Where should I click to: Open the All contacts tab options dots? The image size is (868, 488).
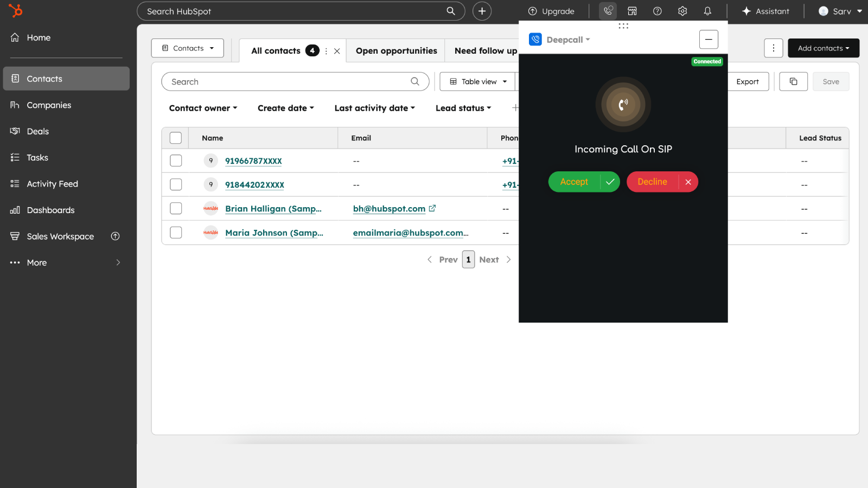click(326, 51)
